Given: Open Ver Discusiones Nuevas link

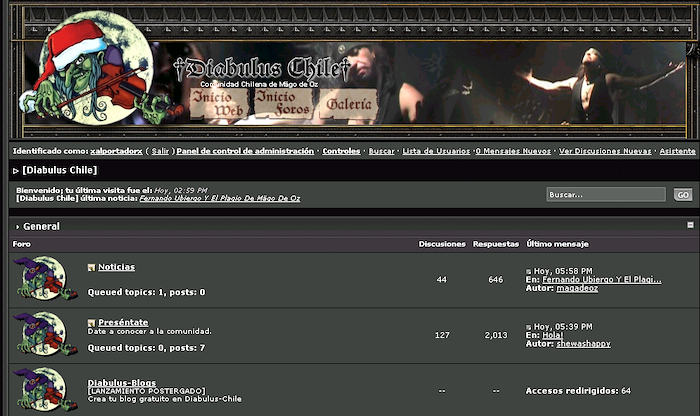Looking at the screenshot, I should point(605,151).
